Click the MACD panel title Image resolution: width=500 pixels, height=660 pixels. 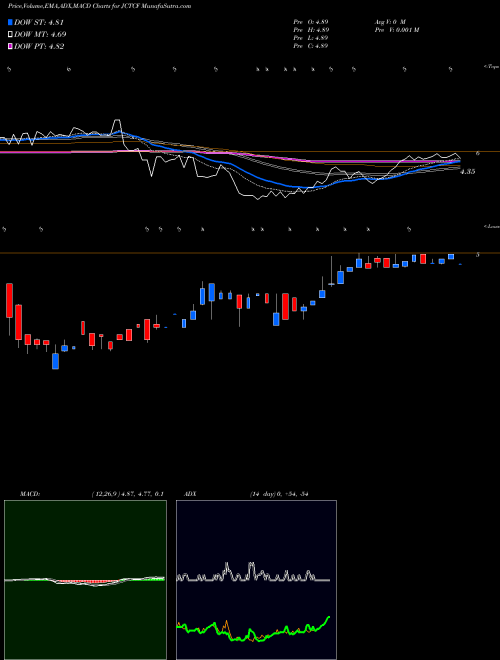(x=29, y=494)
